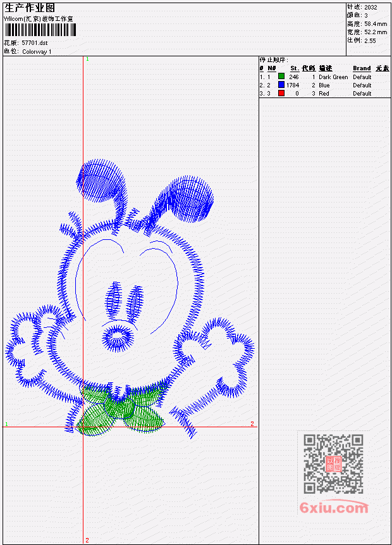The height and width of the screenshot is (545, 392).
Task: Select the color count '颜色: 3'
Action: coord(357,15)
